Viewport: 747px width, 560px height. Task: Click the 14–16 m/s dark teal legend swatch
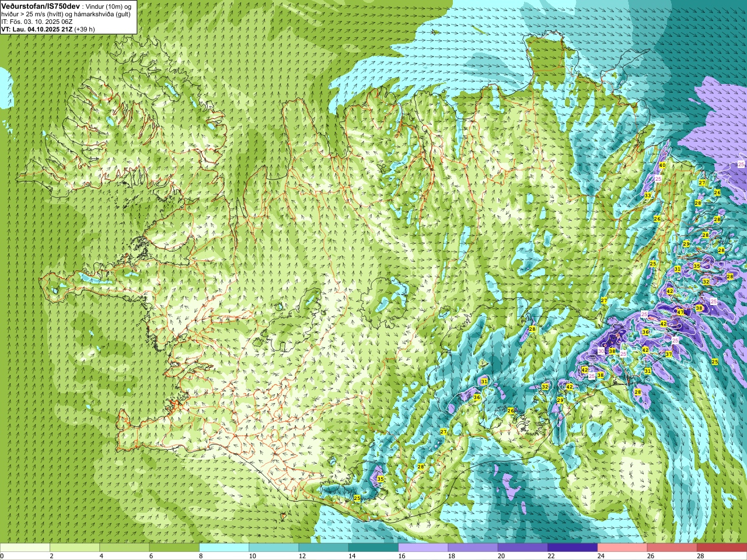point(373,548)
